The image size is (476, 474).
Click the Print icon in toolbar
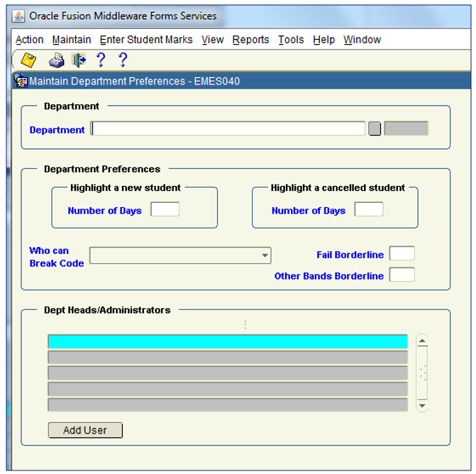coord(56,61)
